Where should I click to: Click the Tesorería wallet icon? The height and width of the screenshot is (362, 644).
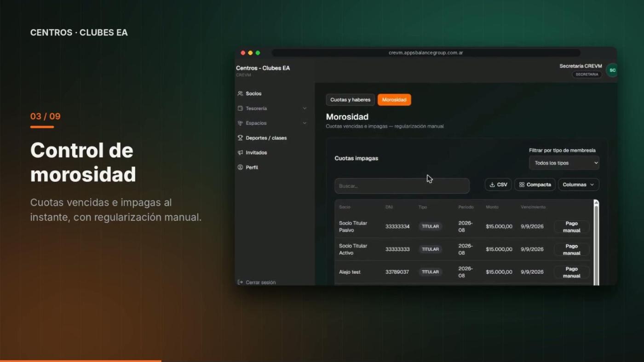pyautogui.click(x=240, y=108)
